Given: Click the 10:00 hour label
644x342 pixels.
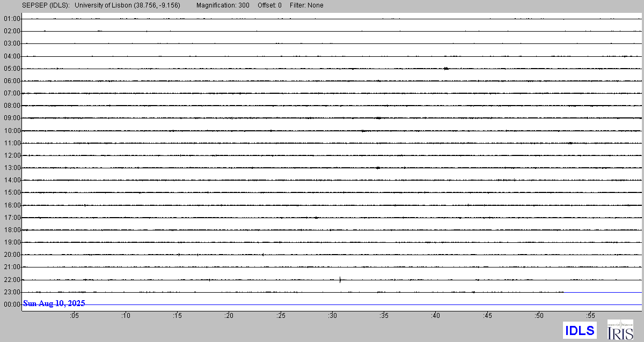Looking at the screenshot, I should 12,131.
